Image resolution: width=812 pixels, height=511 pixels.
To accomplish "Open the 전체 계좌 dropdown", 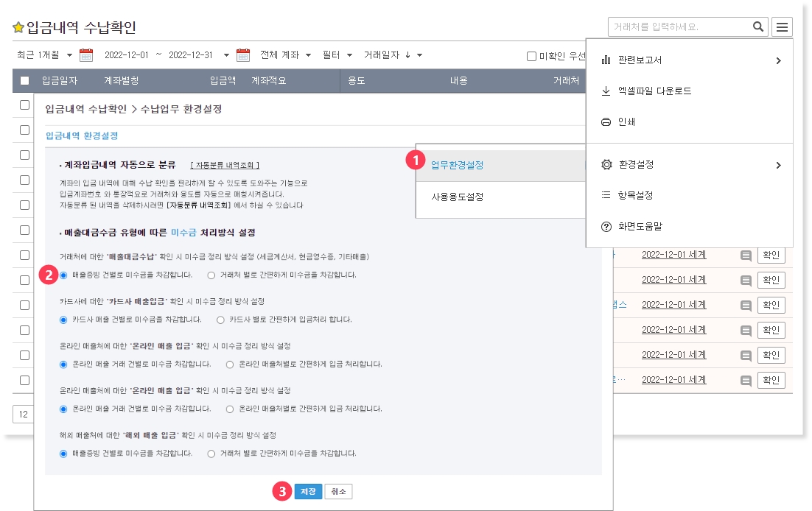I will pyautogui.click(x=285, y=55).
